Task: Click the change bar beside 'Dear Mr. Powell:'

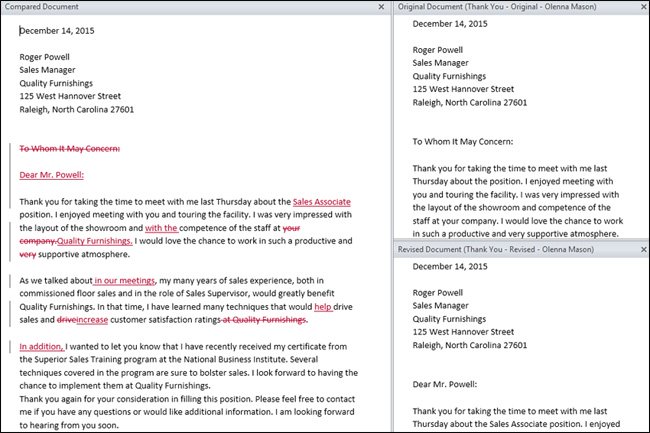Action: coord(10,174)
